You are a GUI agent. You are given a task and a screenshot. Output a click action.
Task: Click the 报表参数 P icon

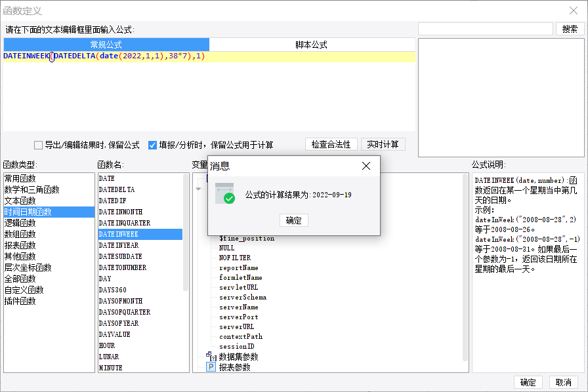tap(211, 367)
